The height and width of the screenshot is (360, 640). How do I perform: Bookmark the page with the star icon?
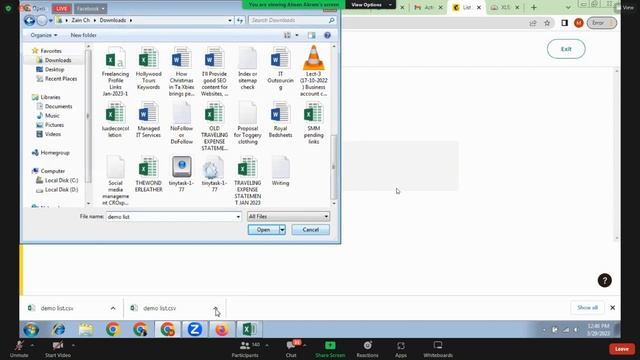547,23
